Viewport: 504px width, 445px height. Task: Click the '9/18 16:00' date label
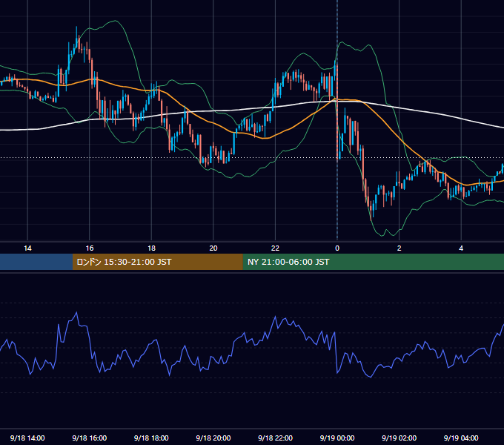(90, 438)
